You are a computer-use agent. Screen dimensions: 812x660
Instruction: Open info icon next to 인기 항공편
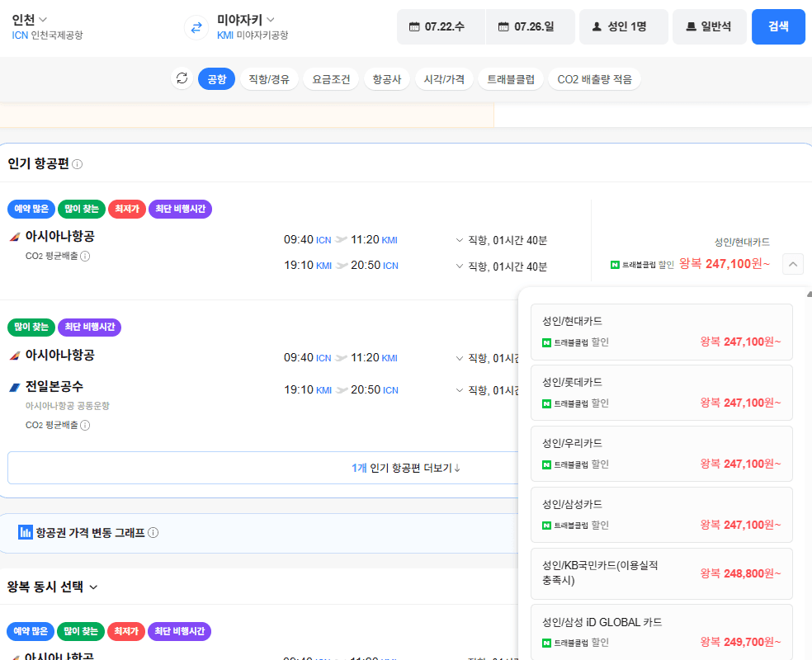pyautogui.click(x=78, y=164)
